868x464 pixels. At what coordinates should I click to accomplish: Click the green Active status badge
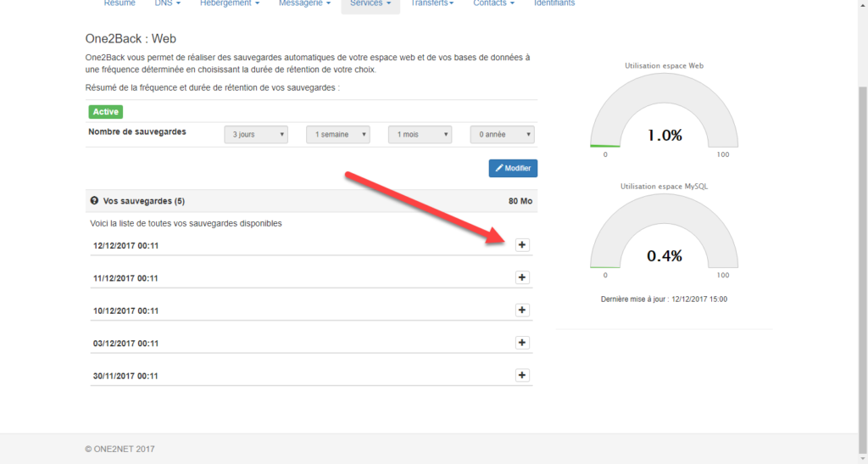pyautogui.click(x=106, y=112)
